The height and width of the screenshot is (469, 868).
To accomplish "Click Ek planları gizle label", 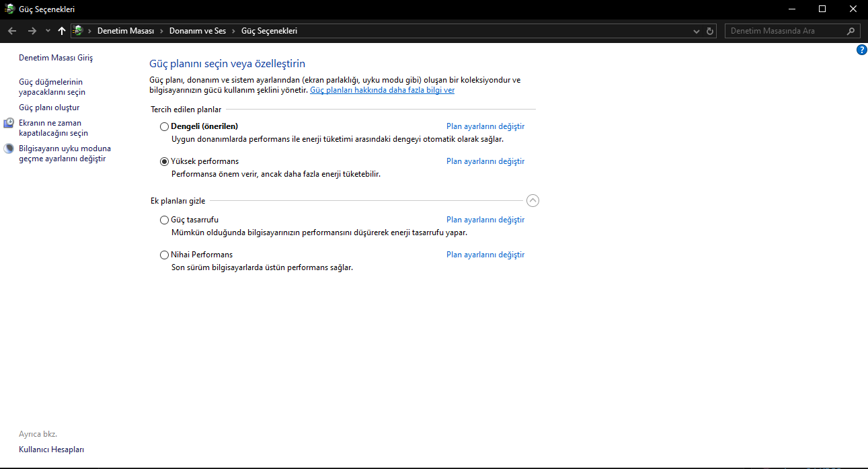I will click(x=178, y=200).
